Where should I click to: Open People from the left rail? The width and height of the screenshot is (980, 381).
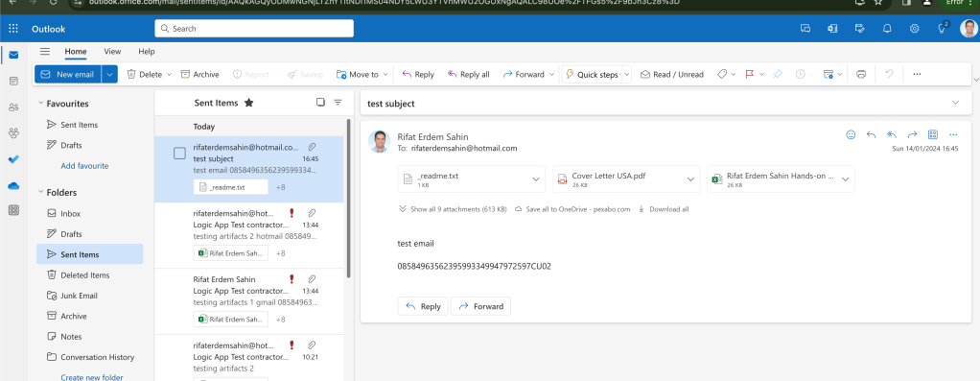tap(13, 107)
